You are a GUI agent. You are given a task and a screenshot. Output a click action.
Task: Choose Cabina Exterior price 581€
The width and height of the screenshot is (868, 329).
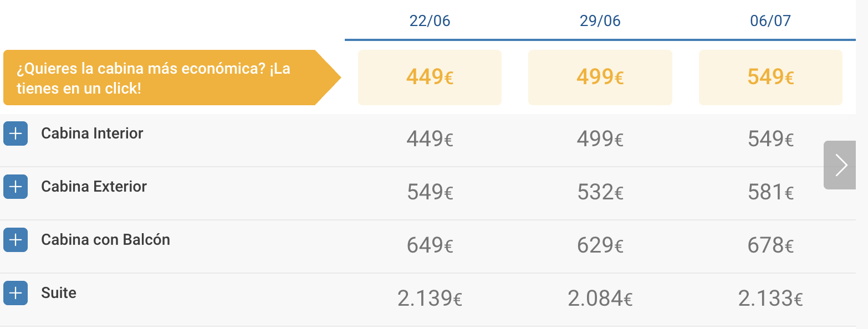[770, 192]
